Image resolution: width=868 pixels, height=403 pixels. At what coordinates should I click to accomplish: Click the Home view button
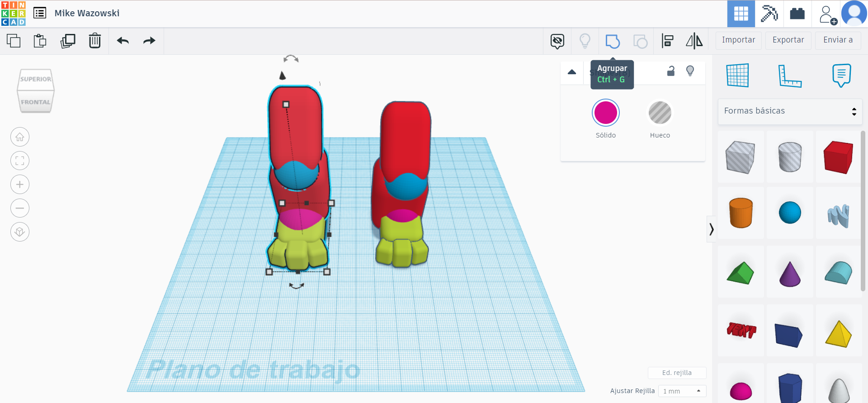pyautogui.click(x=20, y=137)
